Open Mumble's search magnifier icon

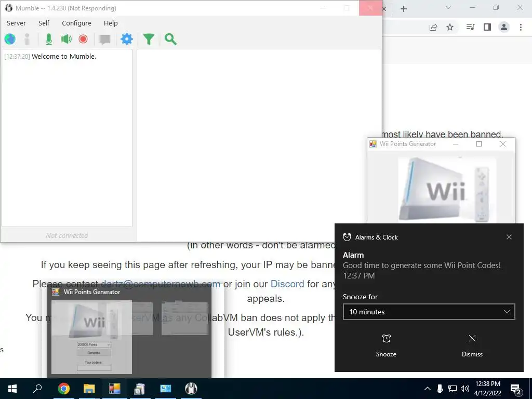pos(170,39)
